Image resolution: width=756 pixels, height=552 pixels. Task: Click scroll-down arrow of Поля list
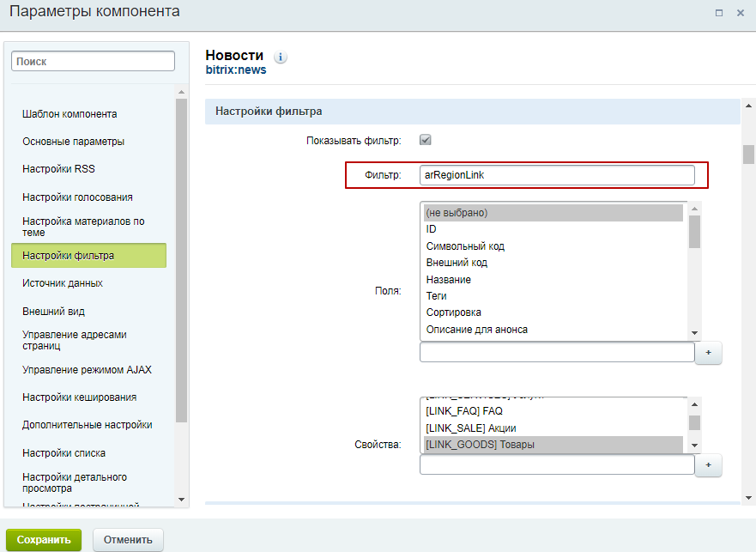point(695,333)
